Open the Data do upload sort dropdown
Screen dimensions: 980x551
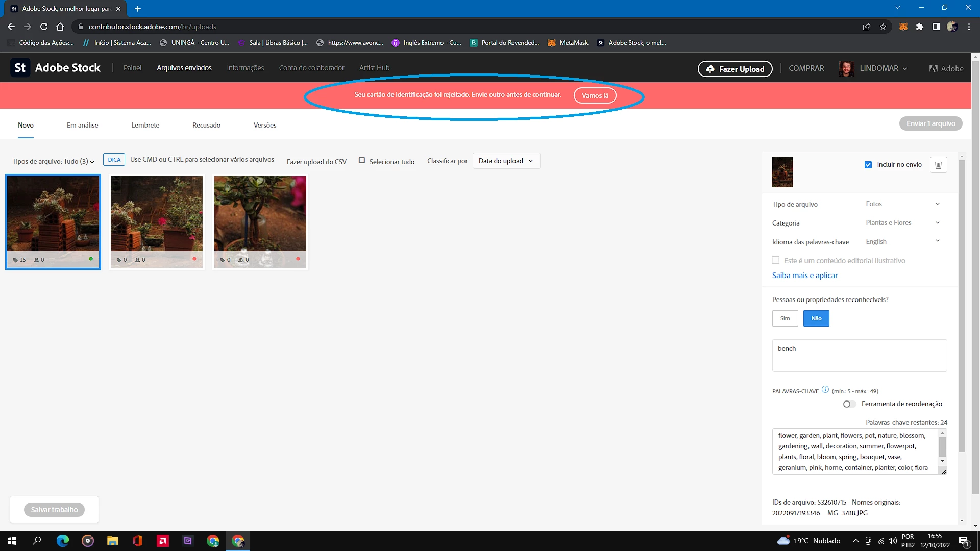(x=506, y=161)
